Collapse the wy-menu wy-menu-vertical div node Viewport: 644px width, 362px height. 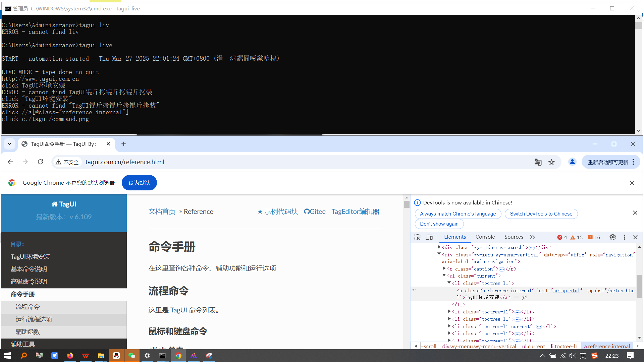pos(439,254)
